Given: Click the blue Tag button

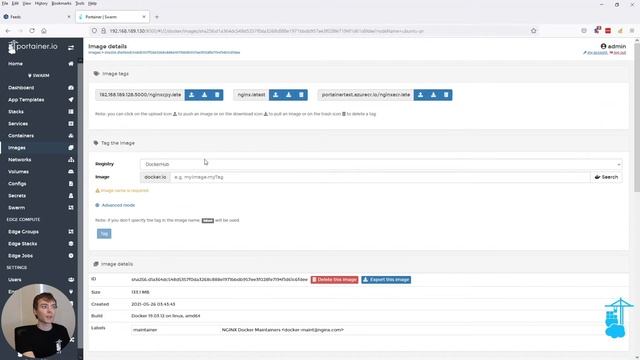Looking at the screenshot, I should (104, 233).
